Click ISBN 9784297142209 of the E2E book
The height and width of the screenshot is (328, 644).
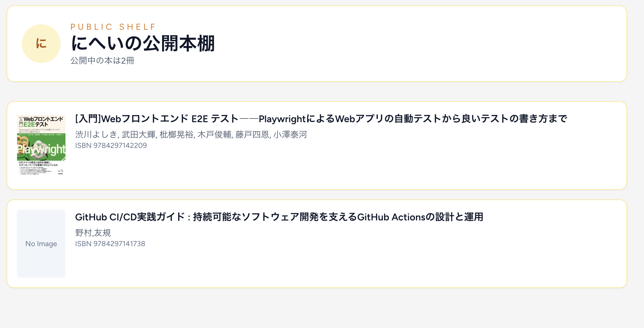point(111,145)
